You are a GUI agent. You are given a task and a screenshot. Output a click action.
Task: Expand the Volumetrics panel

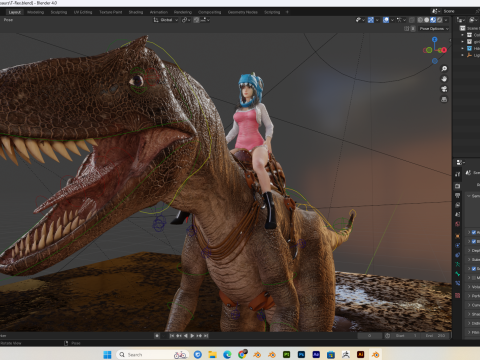click(469, 287)
